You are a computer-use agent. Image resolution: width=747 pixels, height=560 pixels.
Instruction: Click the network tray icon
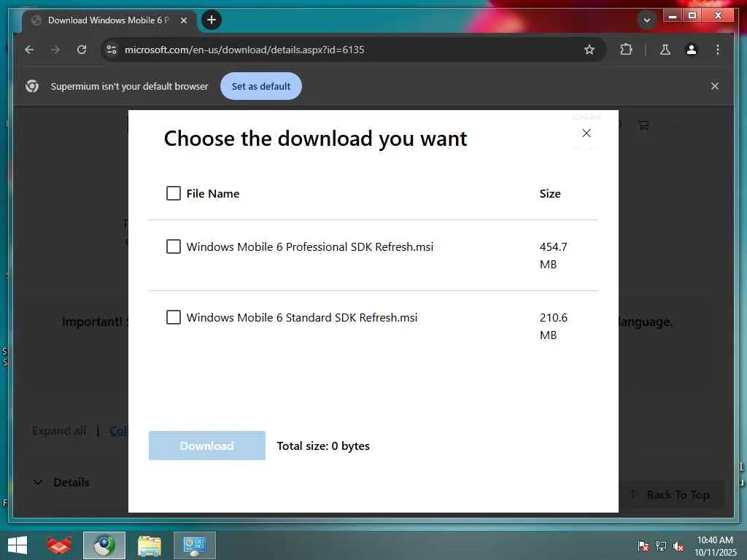(661, 546)
